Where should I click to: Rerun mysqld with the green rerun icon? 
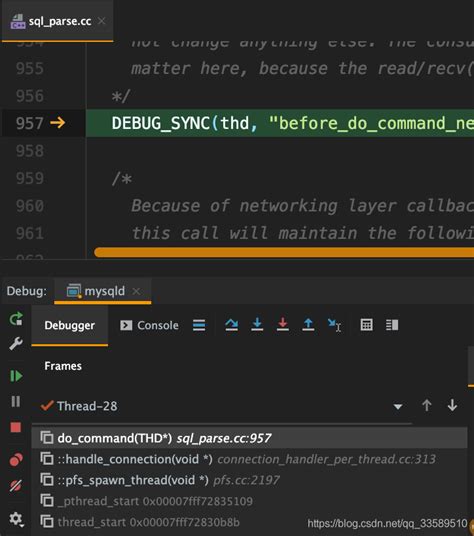(16, 319)
